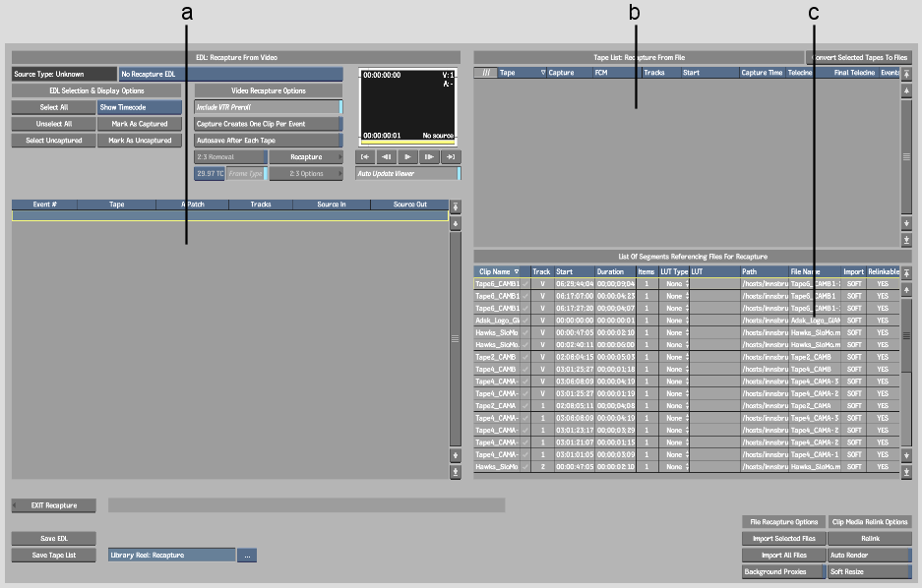Click Save Tape List

[x=54, y=556]
